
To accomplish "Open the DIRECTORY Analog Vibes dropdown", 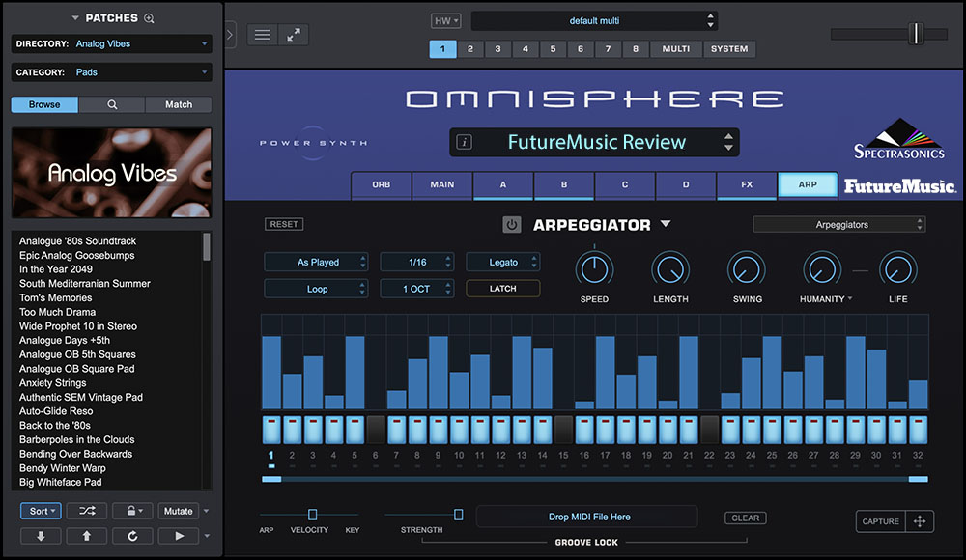I will tap(111, 43).
